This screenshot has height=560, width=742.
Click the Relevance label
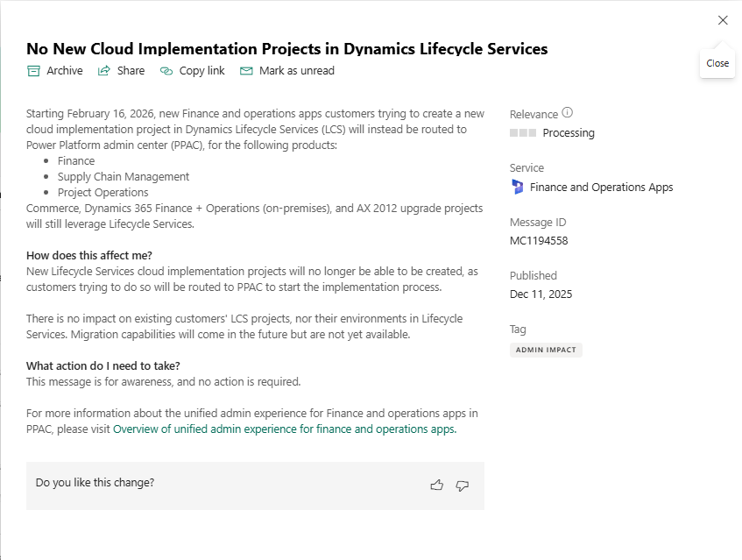coord(534,115)
